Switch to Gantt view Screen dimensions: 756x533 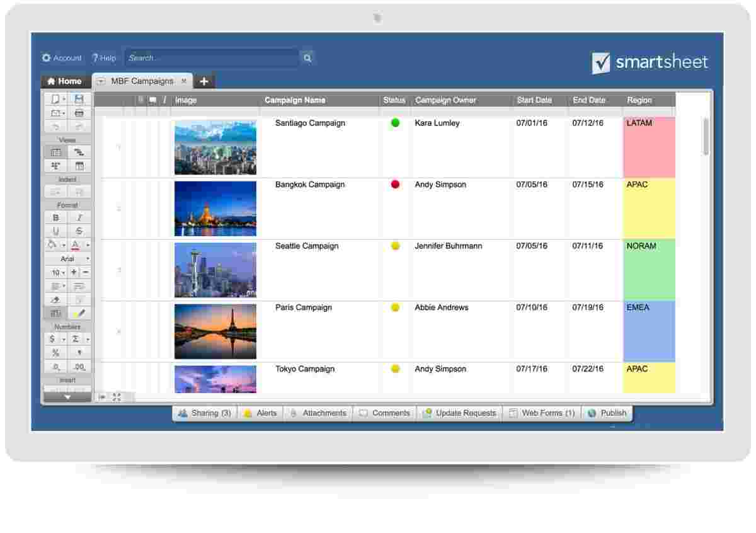point(79,152)
